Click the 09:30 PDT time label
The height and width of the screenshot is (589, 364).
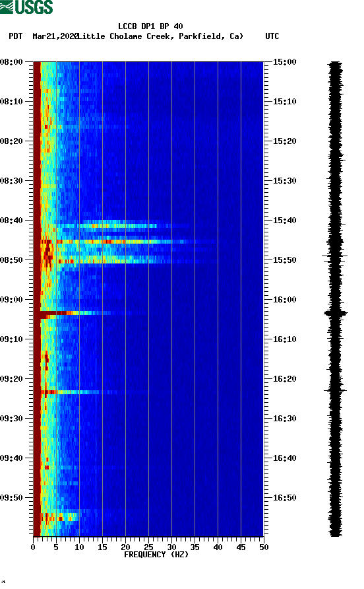tap(12, 419)
